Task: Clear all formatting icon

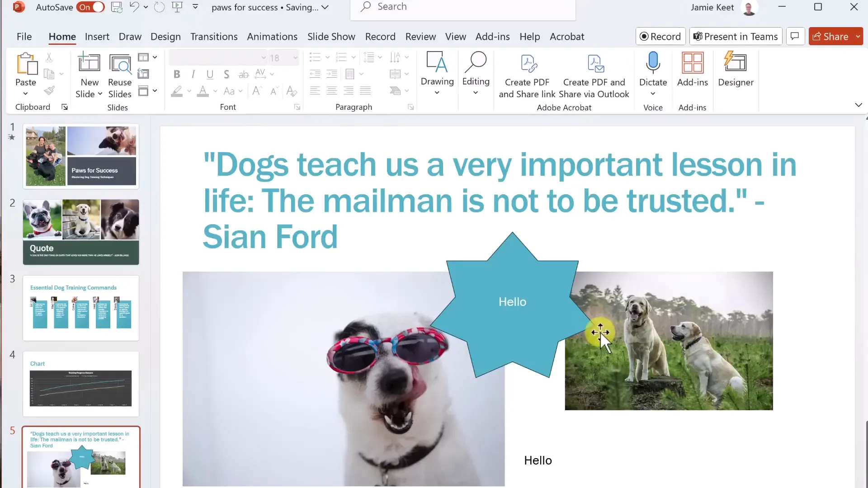Action: pos(292,91)
